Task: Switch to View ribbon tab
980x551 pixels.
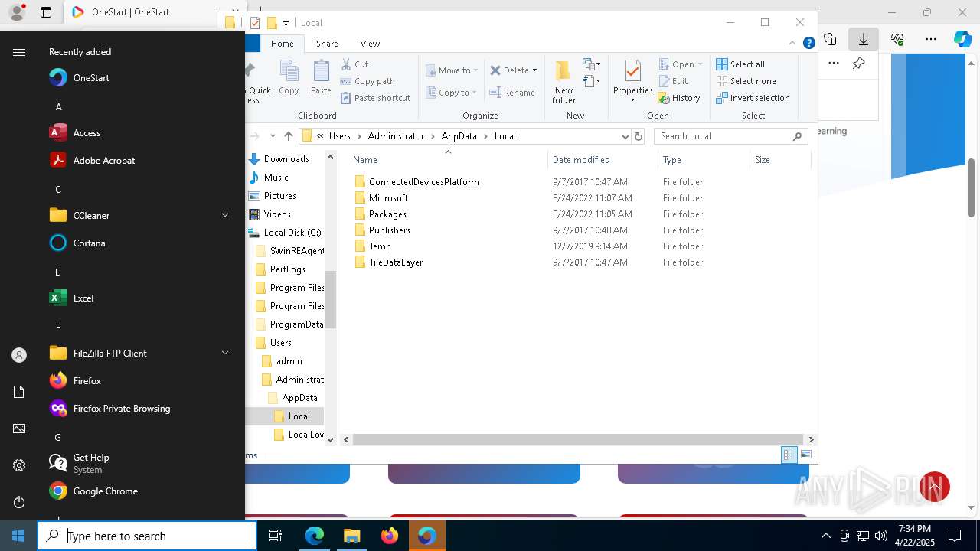Action: click(x=370, y=44)
